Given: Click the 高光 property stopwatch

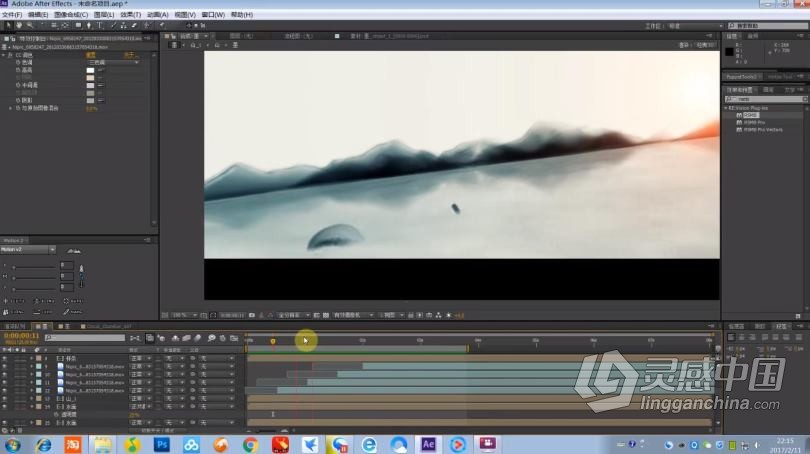Looking at the screenshot, I should point(18,70).
